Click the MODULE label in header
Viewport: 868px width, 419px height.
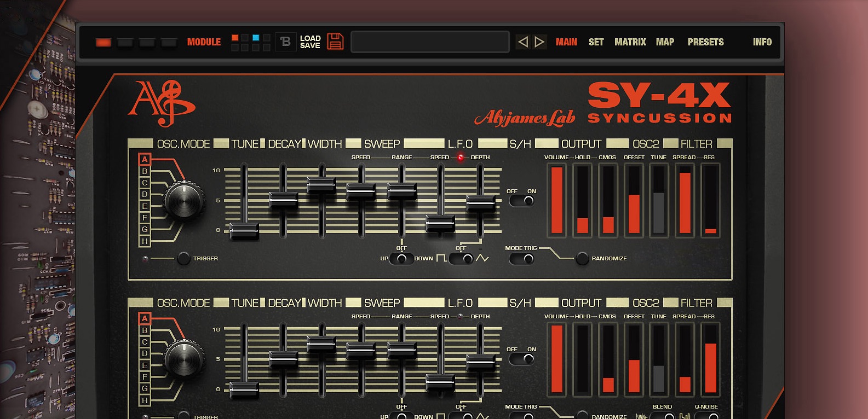pyautogui.click(x=204, y=42)
